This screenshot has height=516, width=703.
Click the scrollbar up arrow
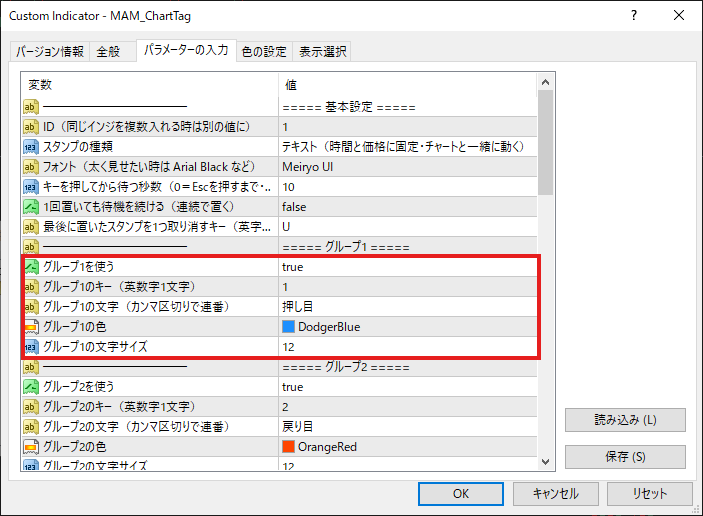[x=546, y=82]
